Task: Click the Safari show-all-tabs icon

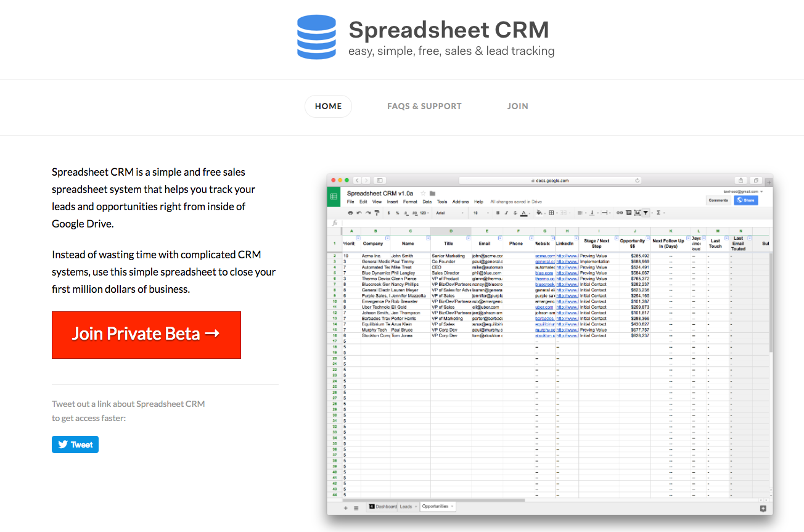Action: pos(756,181)
